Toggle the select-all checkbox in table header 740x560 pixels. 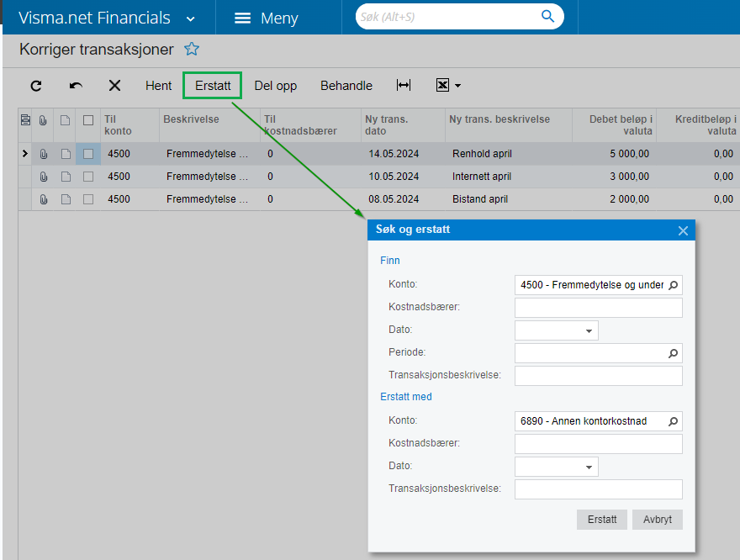pos(88,120)
